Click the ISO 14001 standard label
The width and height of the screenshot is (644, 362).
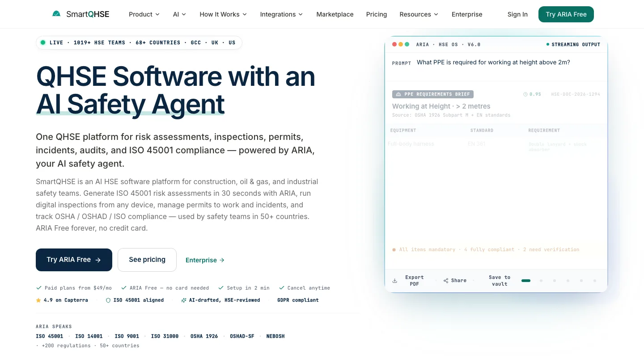click(89, 336)
